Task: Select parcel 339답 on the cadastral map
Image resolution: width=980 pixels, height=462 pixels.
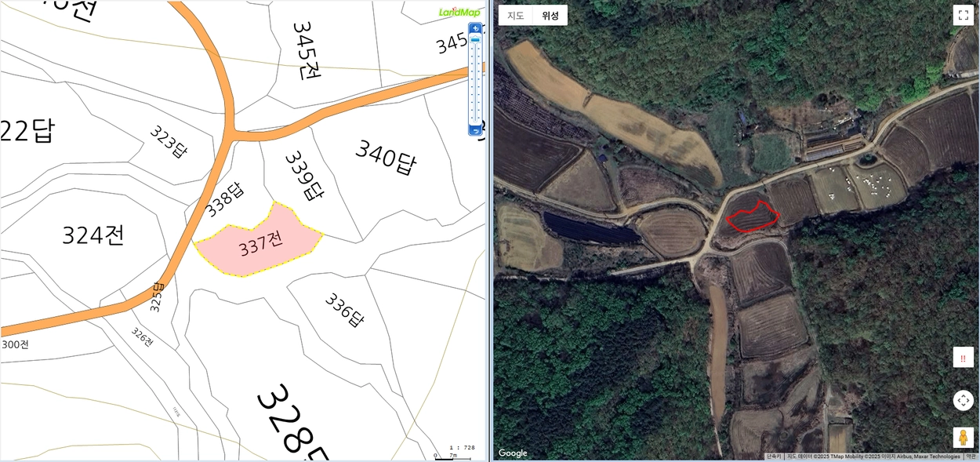Action: [304, 176]
